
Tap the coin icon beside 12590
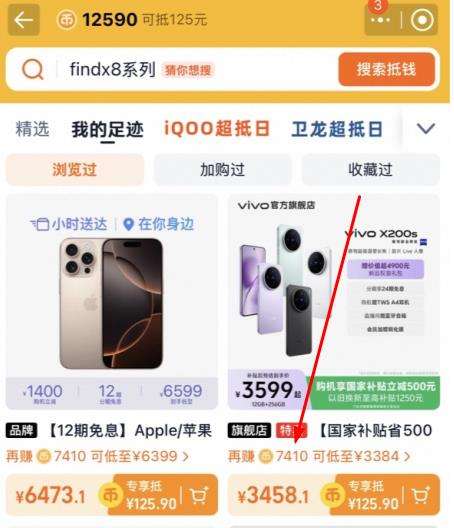66,20
